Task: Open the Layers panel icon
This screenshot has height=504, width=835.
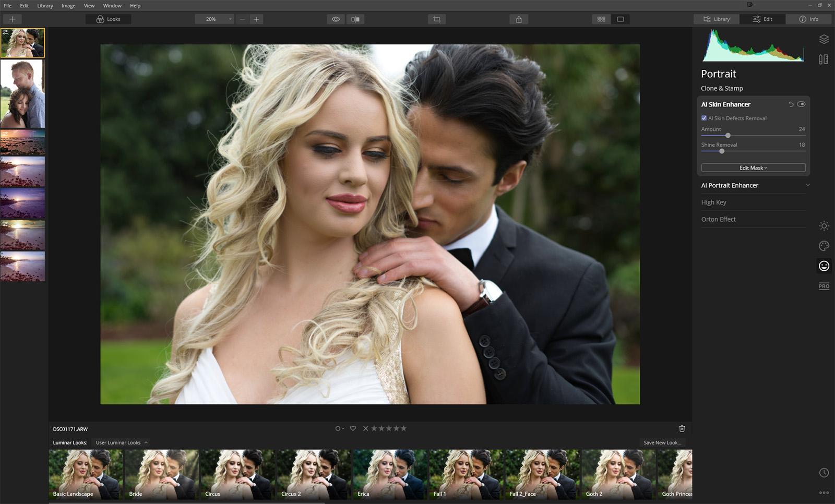Action: tap(824, 39)
